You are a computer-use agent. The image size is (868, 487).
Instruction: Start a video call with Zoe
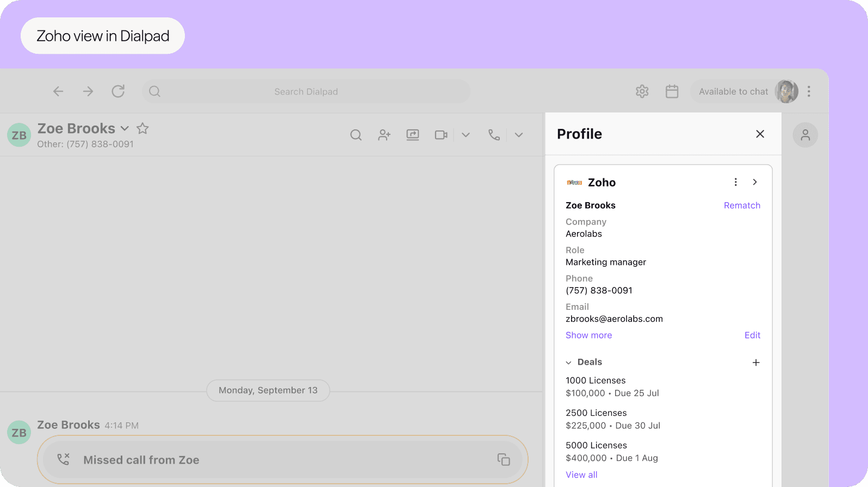(x=441, y=135)
